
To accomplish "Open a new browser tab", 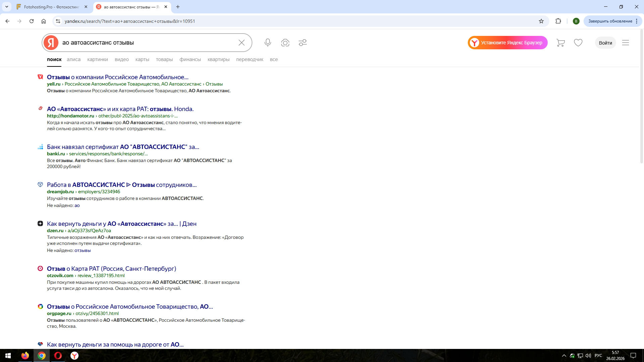I will (178, 7).
